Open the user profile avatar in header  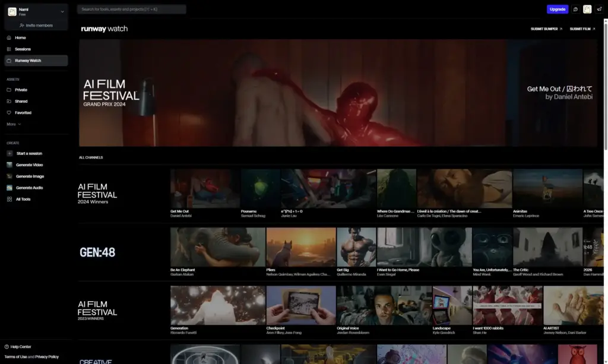587,10
